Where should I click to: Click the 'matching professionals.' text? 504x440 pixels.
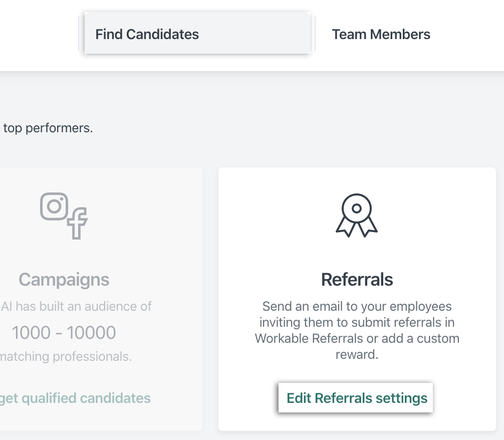coord(66,357)
